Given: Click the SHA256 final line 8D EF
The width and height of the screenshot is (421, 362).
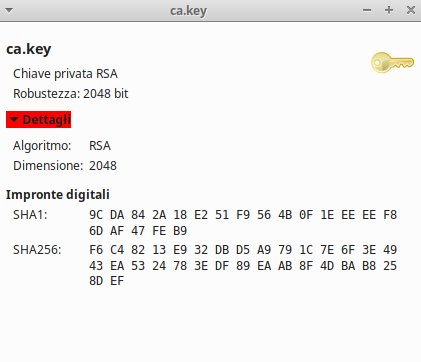Looking at the screenshot, I should coord(106,281).
